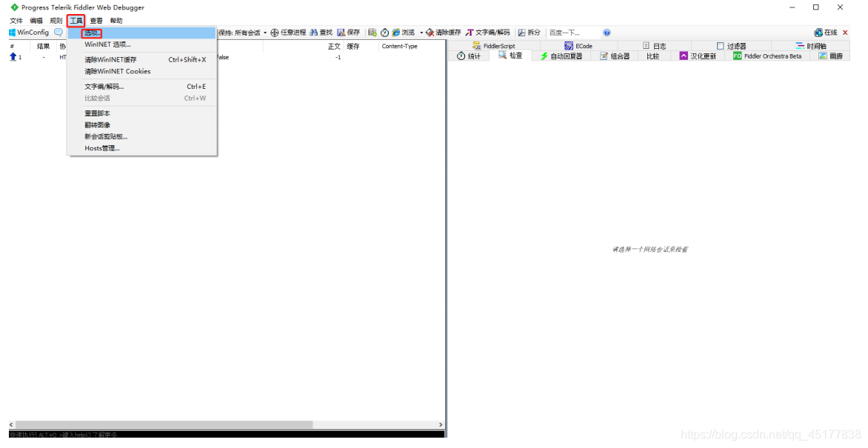Screen dimensions: 868x448
Task: Click the horizontal scrollbar thumb in session list
Action: 164,425
